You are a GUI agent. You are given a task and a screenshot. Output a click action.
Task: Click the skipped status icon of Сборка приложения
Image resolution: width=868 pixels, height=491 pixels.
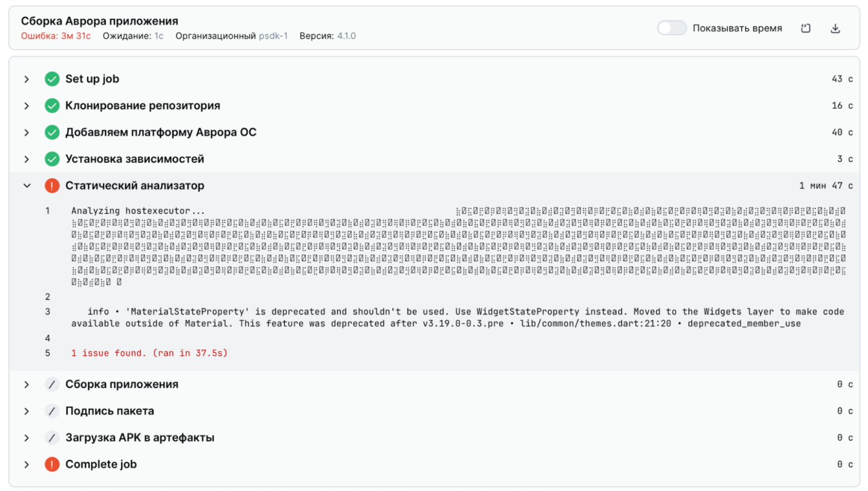click(x=52, y=384)
